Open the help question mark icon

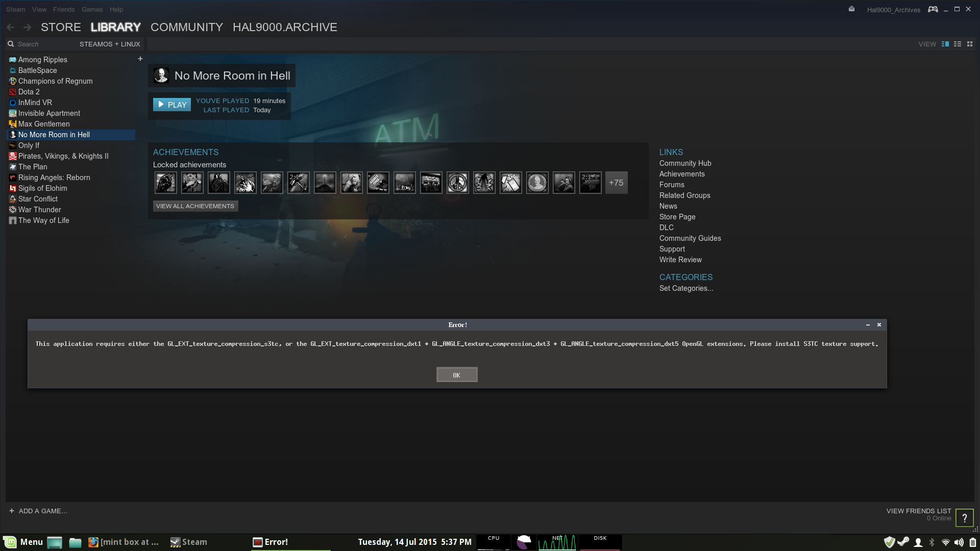[964, 518]
